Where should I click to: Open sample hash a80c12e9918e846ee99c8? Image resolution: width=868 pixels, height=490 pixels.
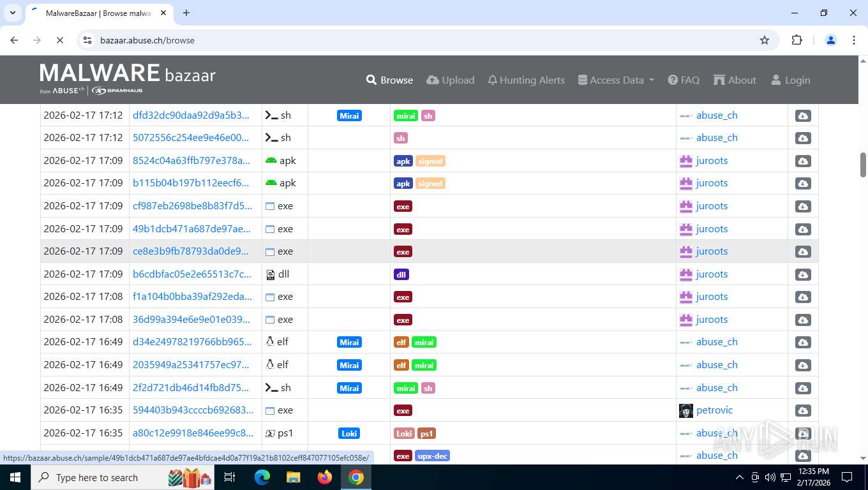193,433
